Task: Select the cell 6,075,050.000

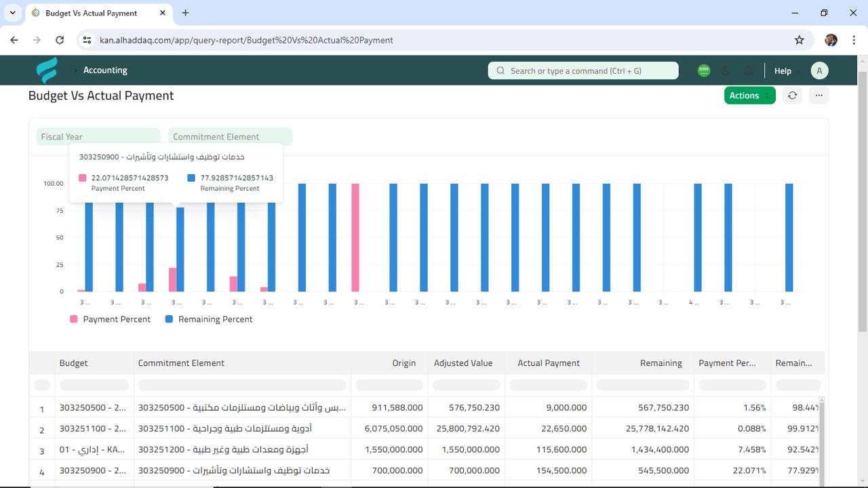Action: point(389,429)
